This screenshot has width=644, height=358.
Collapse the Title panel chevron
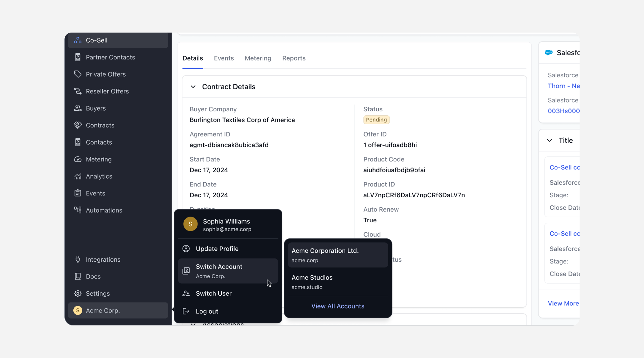[550, 140]
